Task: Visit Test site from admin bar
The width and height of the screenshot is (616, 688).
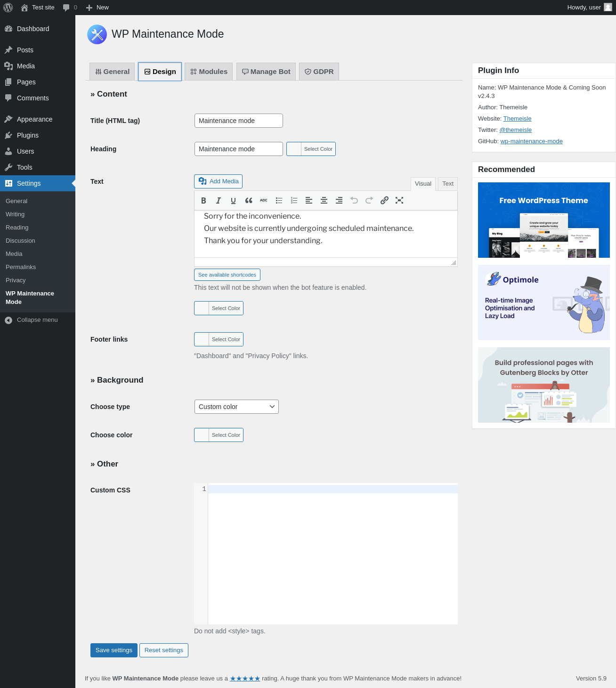Action: click(x=38, y=8)
